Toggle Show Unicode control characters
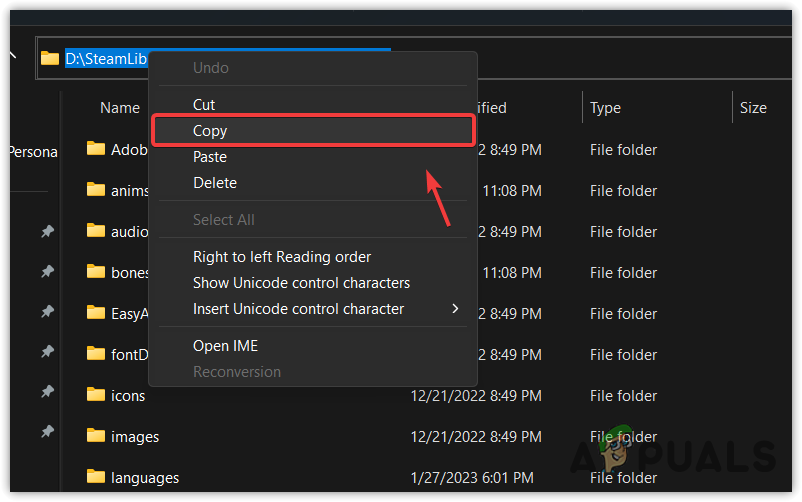This screenshot has width=802, height=502. click(301, 283)
